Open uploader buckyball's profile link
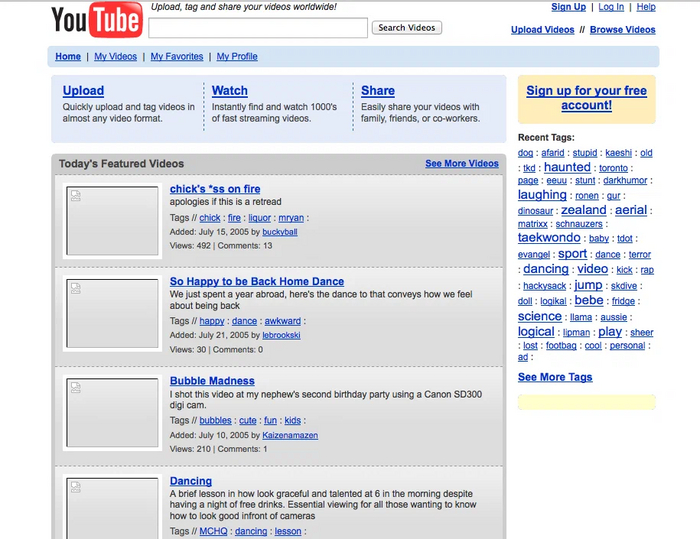The height and width of the screenshot is (539, 700). [280, 232]
